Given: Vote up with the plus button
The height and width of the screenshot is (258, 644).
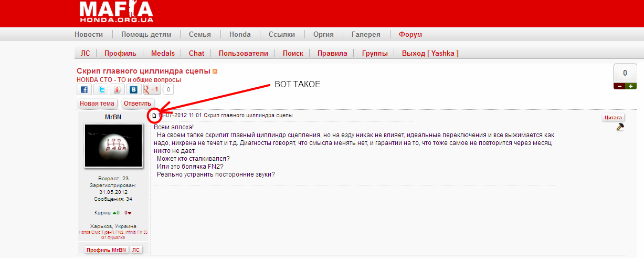Looking at the screenshot, I should click(631, 86).
